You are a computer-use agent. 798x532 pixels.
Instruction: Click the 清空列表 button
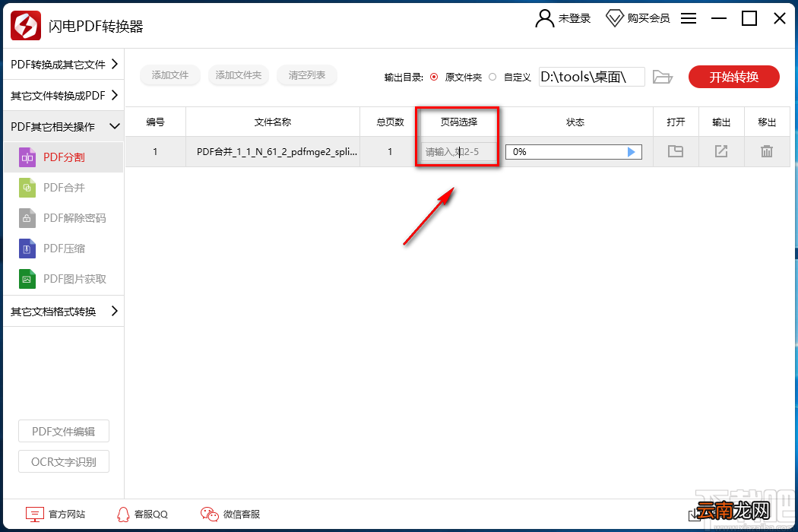pyautogui.click(x=307, y=74)
